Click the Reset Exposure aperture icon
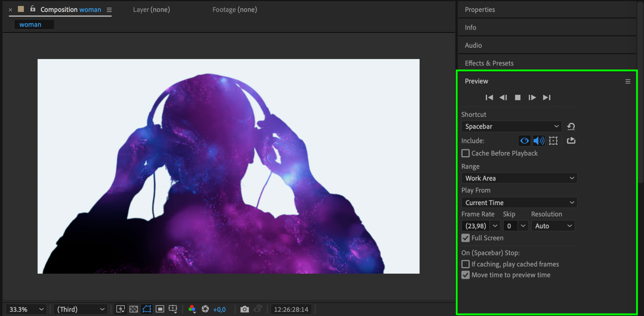Image resolution: width=644 pixels, height=316 pixels. [205, 309]
